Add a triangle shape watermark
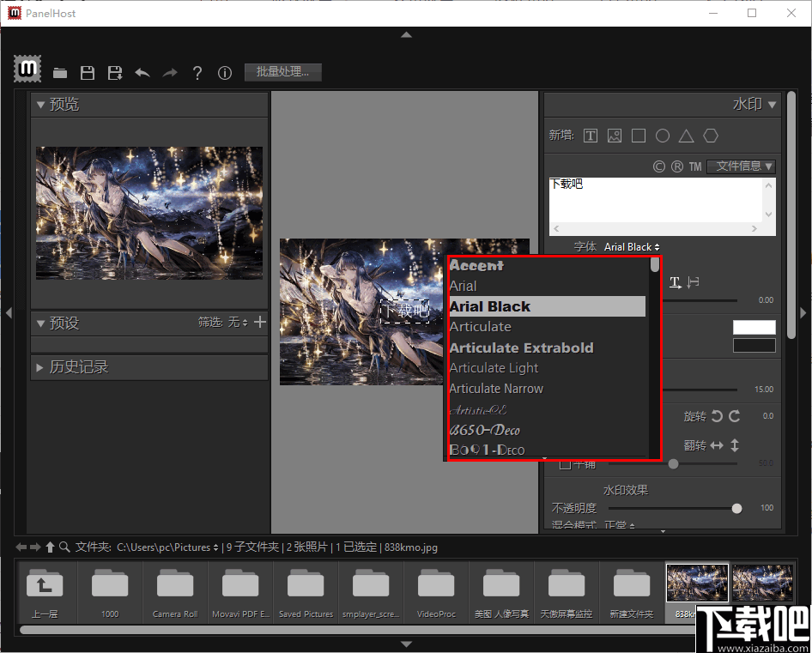Screen dimensions: 812x653 coord(686,136)
